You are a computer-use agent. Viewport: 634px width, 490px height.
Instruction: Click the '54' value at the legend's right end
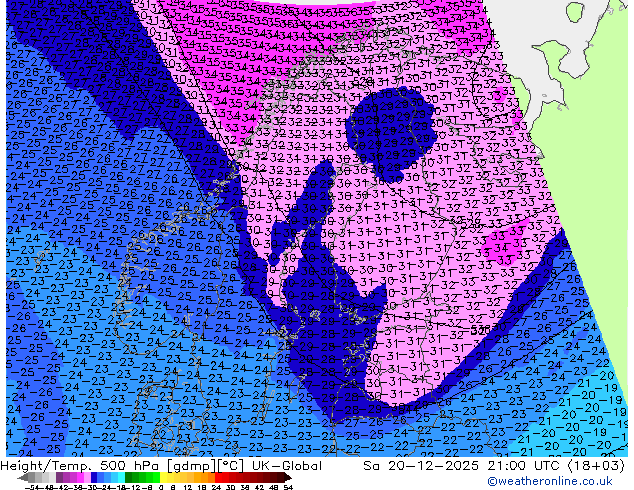(288, 487)
